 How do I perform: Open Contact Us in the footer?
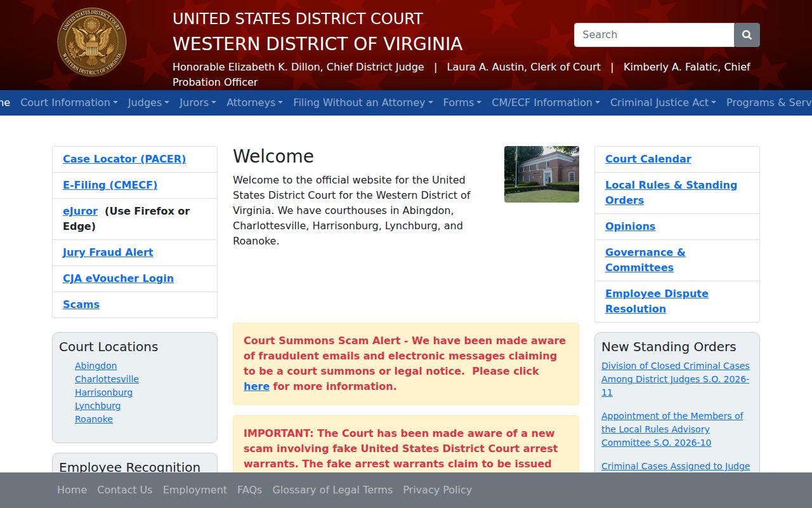(x=124, y=490)
